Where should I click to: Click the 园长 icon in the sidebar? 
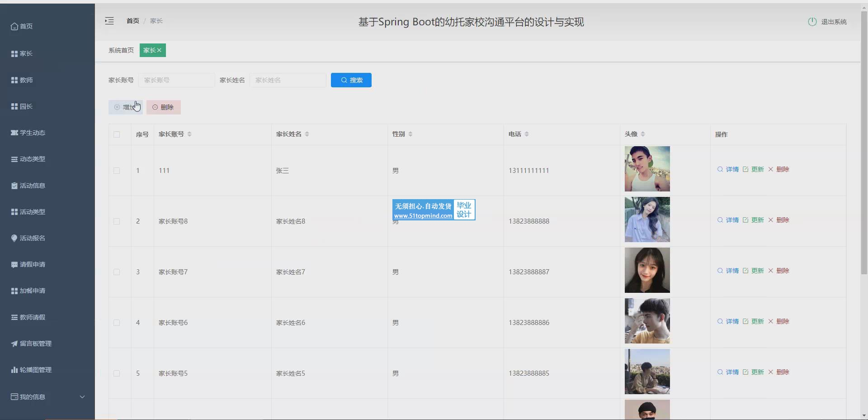point(14,106)
